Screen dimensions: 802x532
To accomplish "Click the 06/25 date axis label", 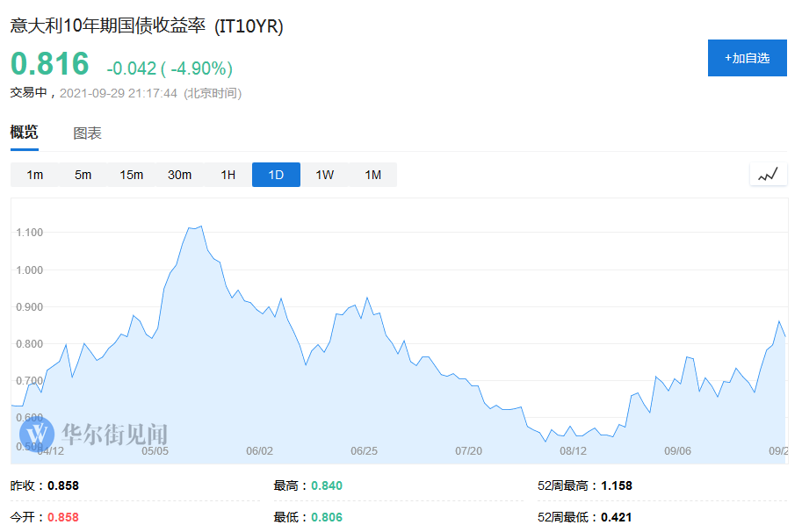I will point(364,450).
